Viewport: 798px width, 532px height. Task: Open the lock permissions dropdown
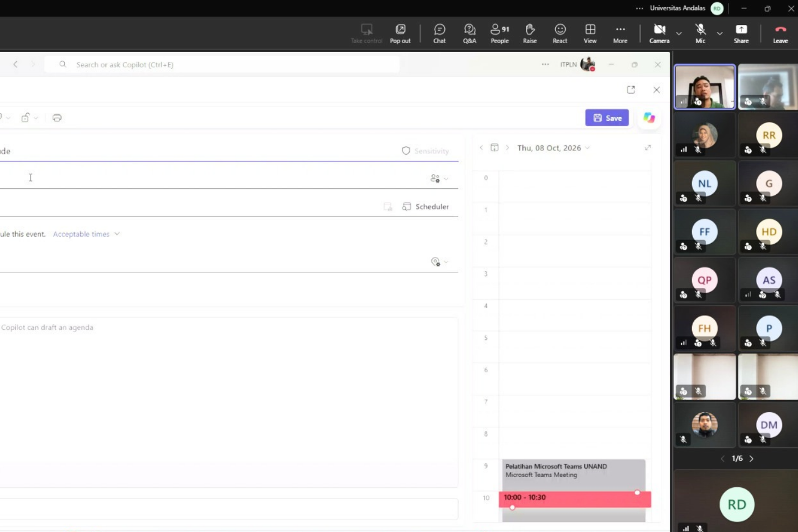click(29, 118)
